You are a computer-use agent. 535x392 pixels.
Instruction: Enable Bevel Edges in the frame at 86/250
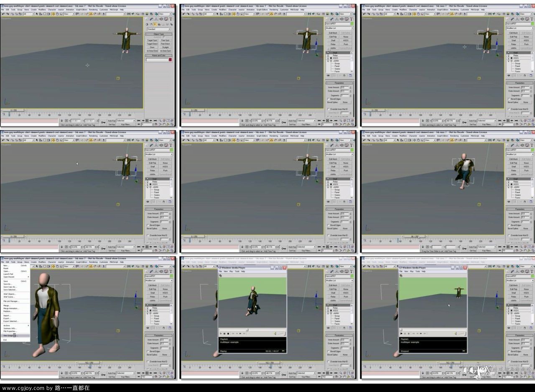pyautogui.click(x=509, y=225)
